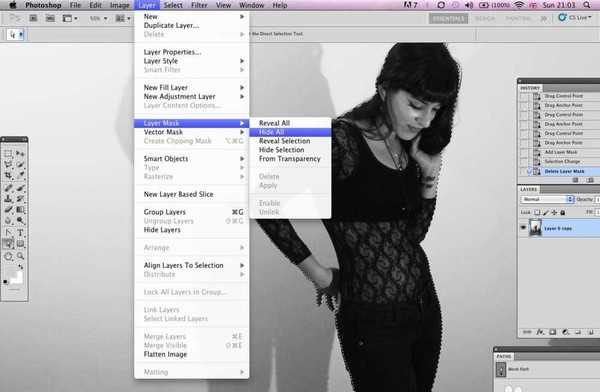Toggle lock transparent pixels checkbox
Screen dimensions: 600x392
coord(537,212)
